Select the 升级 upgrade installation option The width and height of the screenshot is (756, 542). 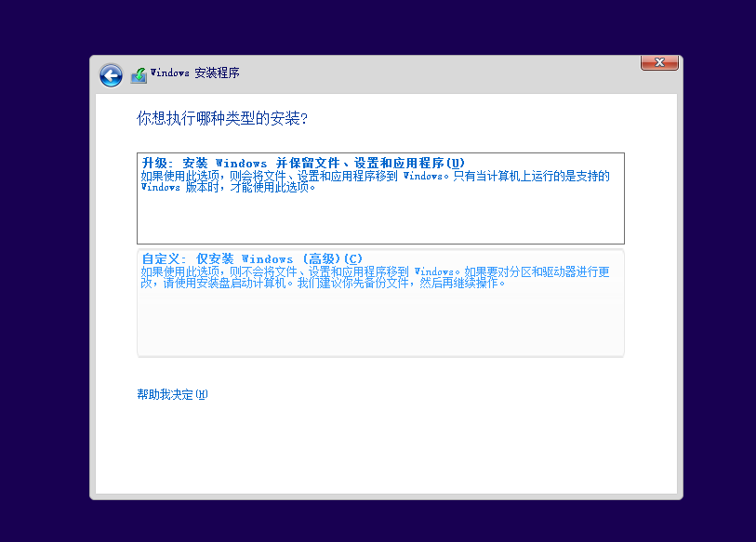pyautogui.click(x=379, y=197)
